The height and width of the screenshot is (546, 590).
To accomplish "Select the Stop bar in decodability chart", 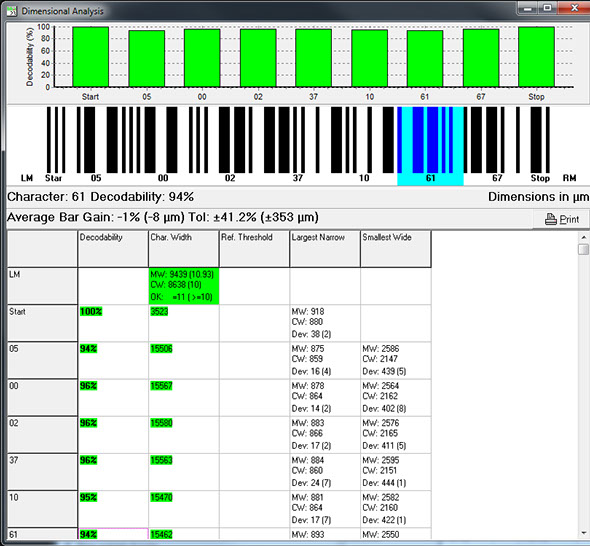I will click(x=536, y=57).
